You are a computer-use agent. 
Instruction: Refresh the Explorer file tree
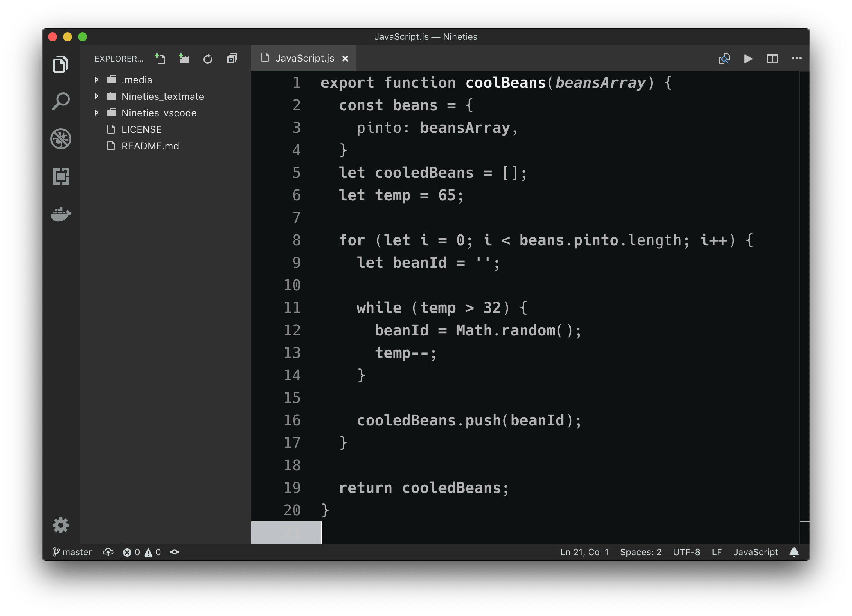tap(208, 59)
